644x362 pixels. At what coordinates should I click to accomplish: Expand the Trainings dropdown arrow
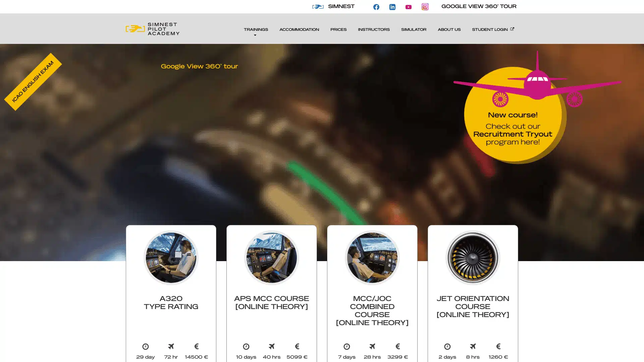[x=255, y=35]
